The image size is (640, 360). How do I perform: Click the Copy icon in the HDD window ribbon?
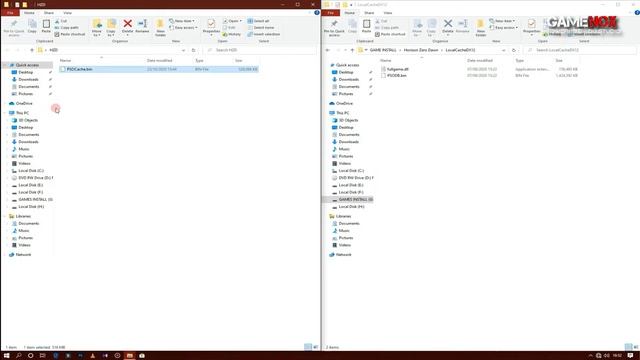click(32, 26)
